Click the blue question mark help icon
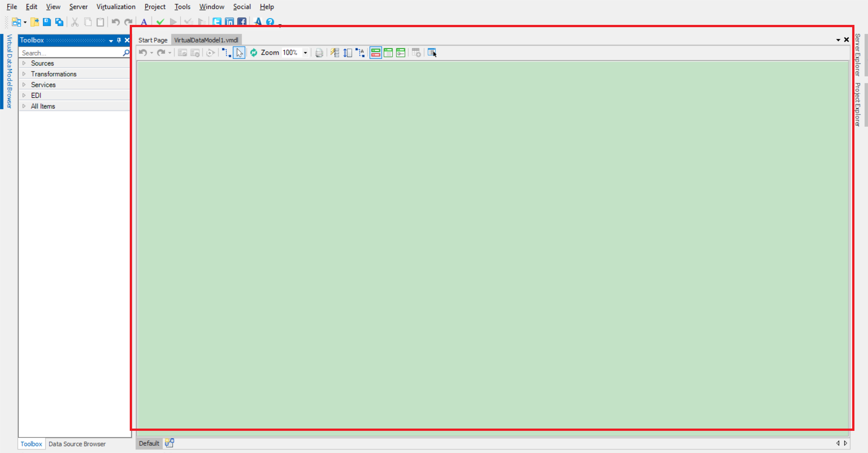 pos(270,22)
